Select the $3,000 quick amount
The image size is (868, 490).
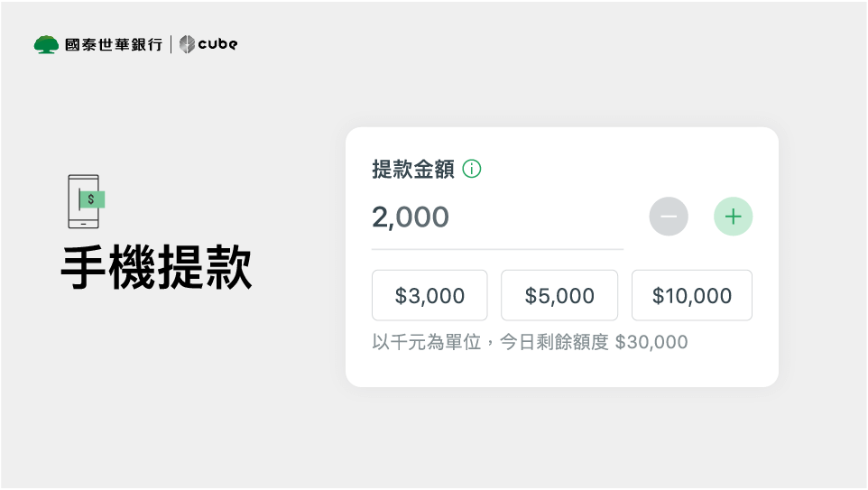[x=429, y=295]
